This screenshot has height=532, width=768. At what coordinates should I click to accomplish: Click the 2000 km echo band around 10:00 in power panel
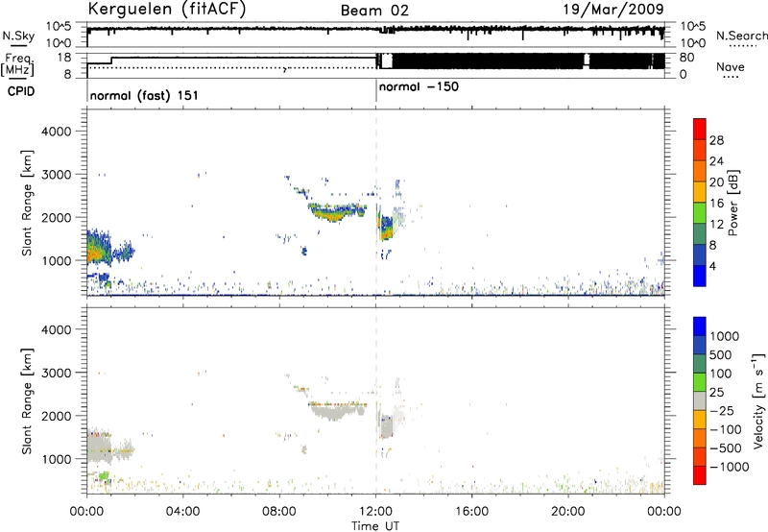[x=337, y=212]
